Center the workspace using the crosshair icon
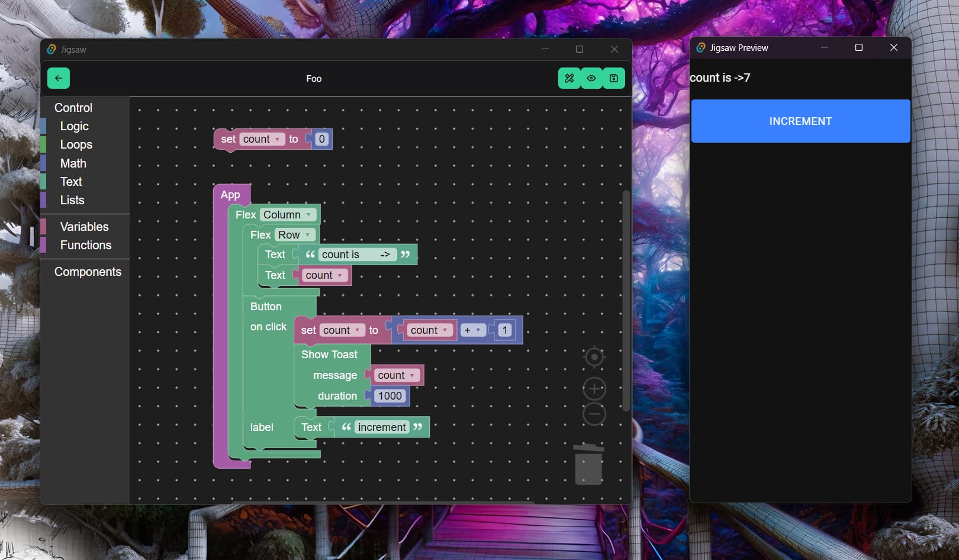The image size is (959, 560). coord(594,357)
